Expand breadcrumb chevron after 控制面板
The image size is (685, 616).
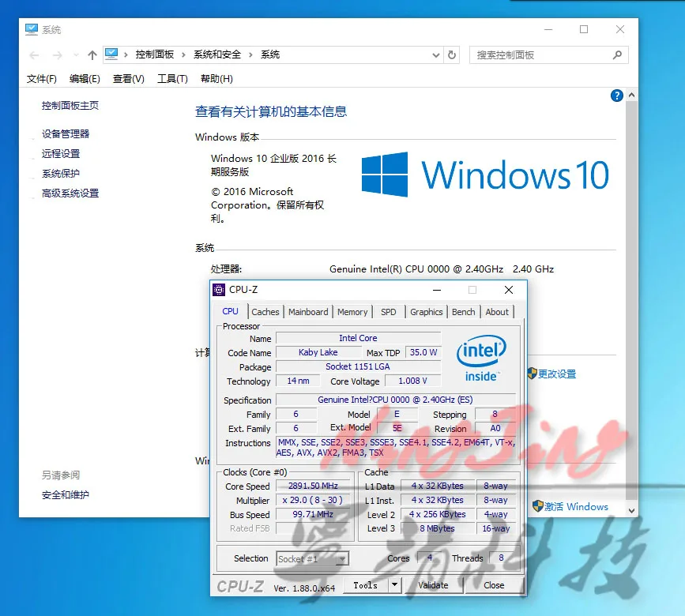coord(183,54)
